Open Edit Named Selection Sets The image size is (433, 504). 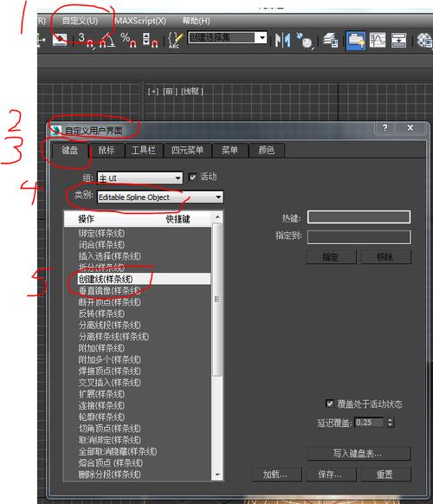(x=175, y=40)
